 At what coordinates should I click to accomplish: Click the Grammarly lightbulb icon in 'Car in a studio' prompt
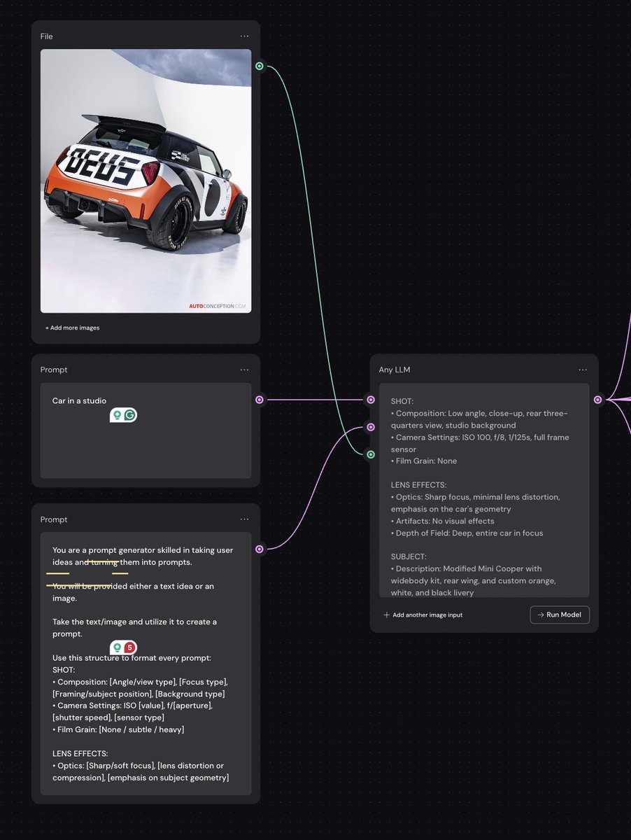point(117,415)
